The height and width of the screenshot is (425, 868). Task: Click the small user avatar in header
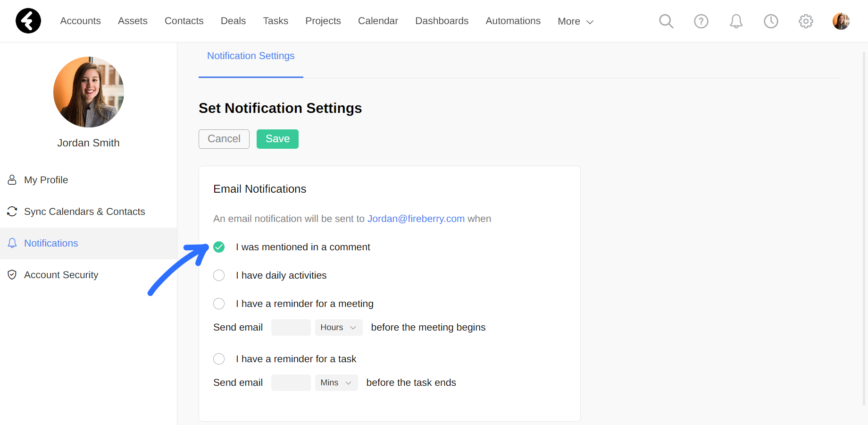coord(841,21)
